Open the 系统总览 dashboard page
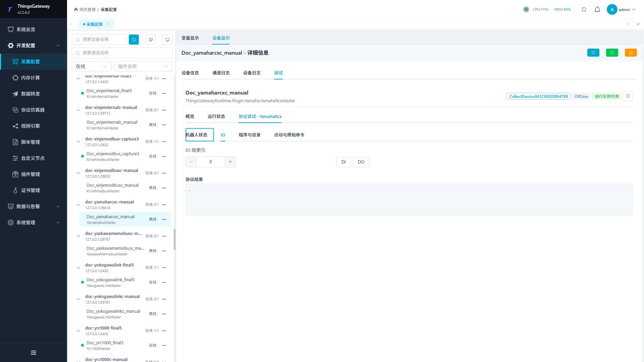 click(34, 29)
